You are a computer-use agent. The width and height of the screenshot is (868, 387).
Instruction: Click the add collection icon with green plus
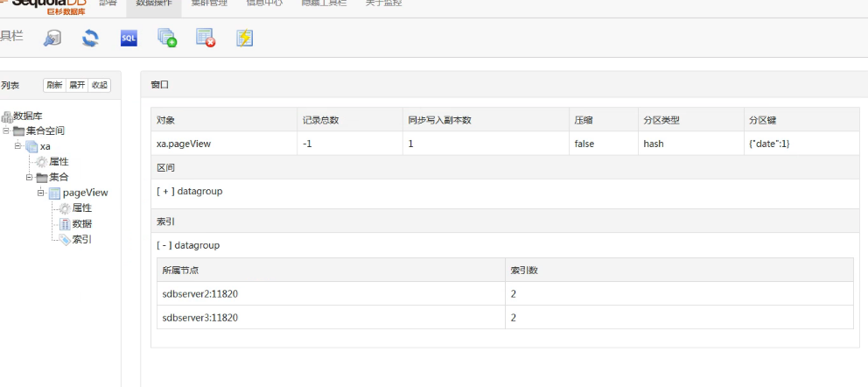point(166,37)
